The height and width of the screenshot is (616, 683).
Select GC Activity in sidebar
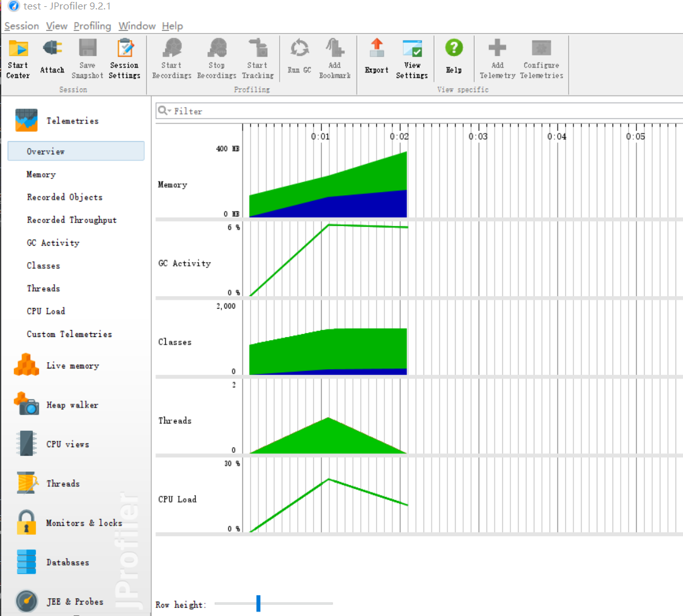53,242
